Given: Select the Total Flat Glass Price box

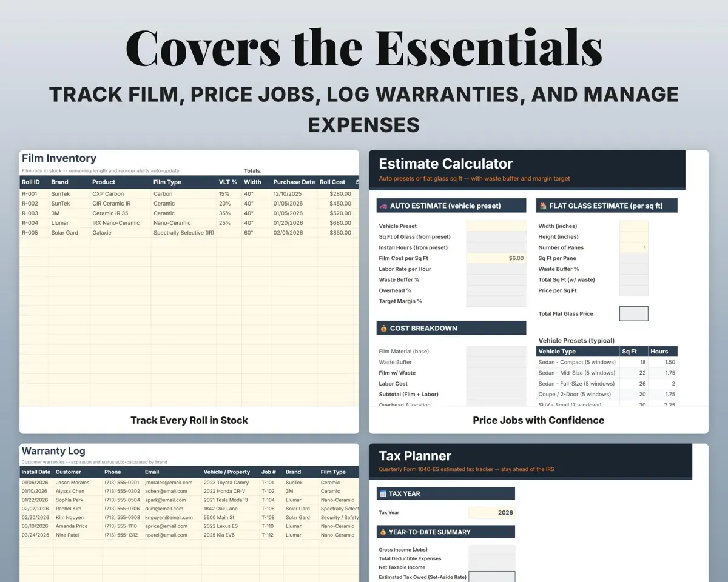Looking at the screenshot, I should (x=634, y=313).
